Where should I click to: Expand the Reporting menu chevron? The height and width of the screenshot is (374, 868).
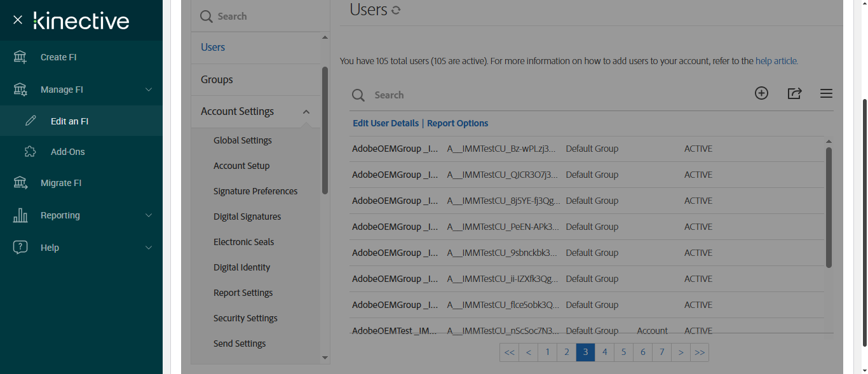pyautogui.click(x=149, y=215)
